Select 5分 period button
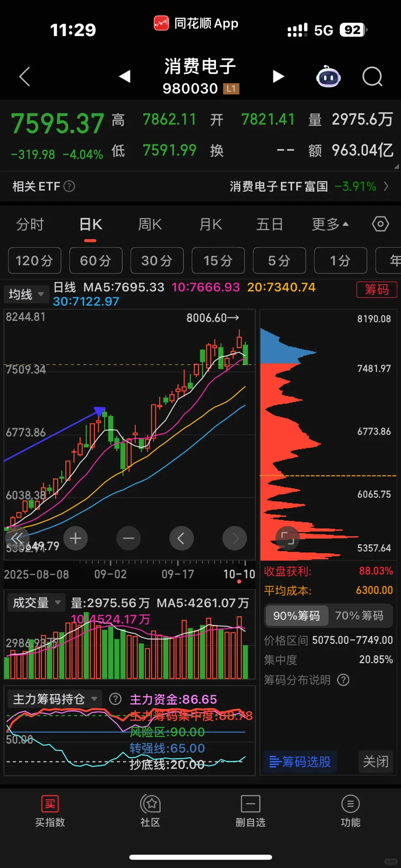401x868 pixels. coord(279,260)
